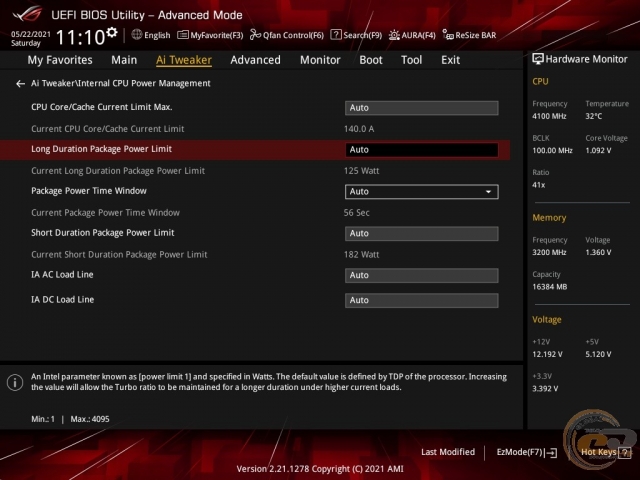Click the info circle icon
This screenshot has height=480, width=640.
pos(15,382)
